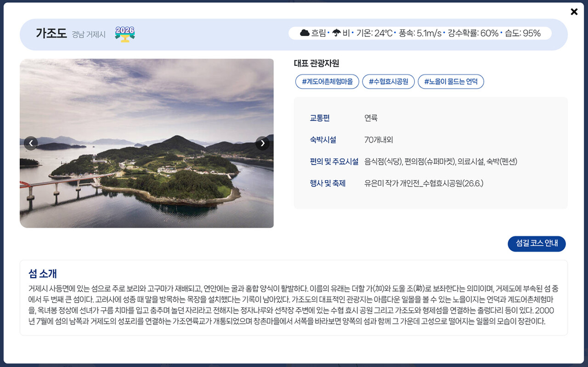588x367 pixels.
Task: Click the 70개내외 lodging count
Action: coord(379,140)
